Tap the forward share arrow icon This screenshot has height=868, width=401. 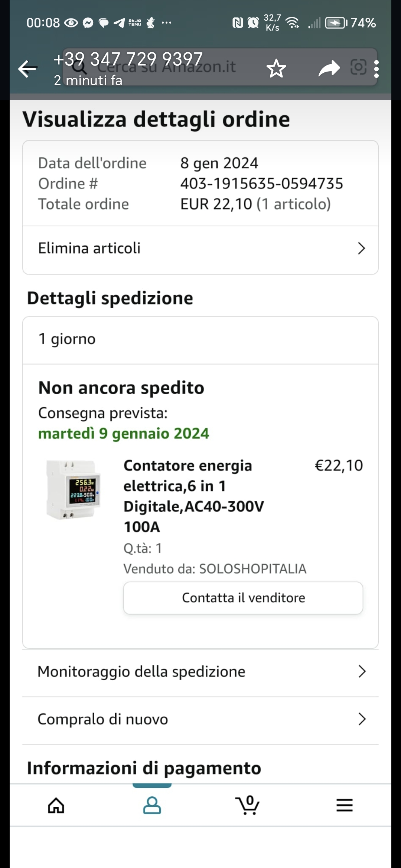click(329, 69)
